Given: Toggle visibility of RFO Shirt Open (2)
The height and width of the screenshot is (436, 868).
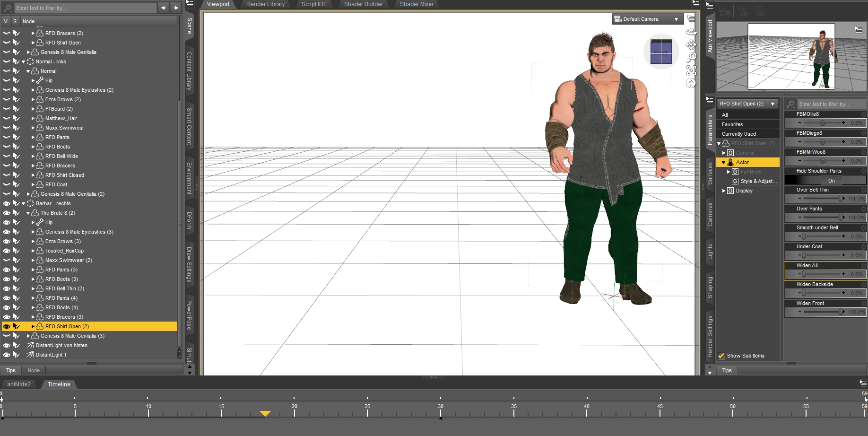Looking at the screenshot, I should tap(7, 326).
